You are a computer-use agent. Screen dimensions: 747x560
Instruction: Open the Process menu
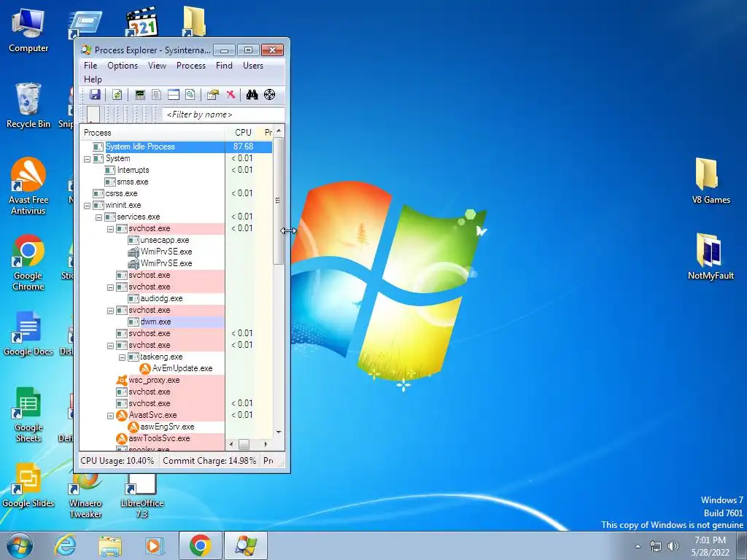[x=191, y=66]
